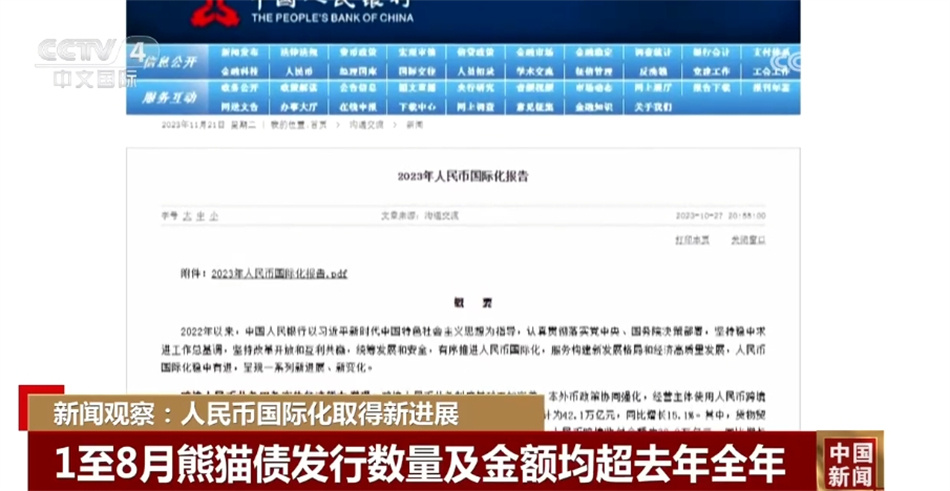Select the medium font size 中

point(199,215)
